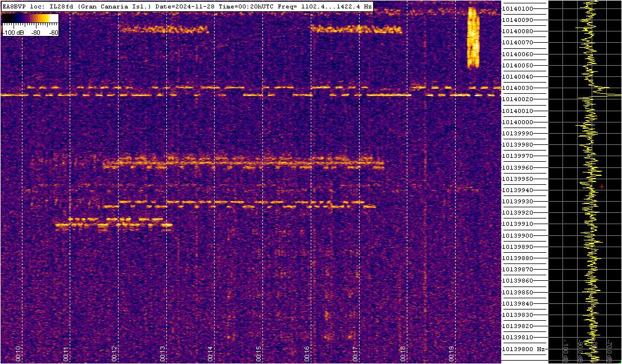Click '(Gran Canaria Isl.)' in the header
The width and height of the screenshot is (622, 364).
(x=115, y=7)
